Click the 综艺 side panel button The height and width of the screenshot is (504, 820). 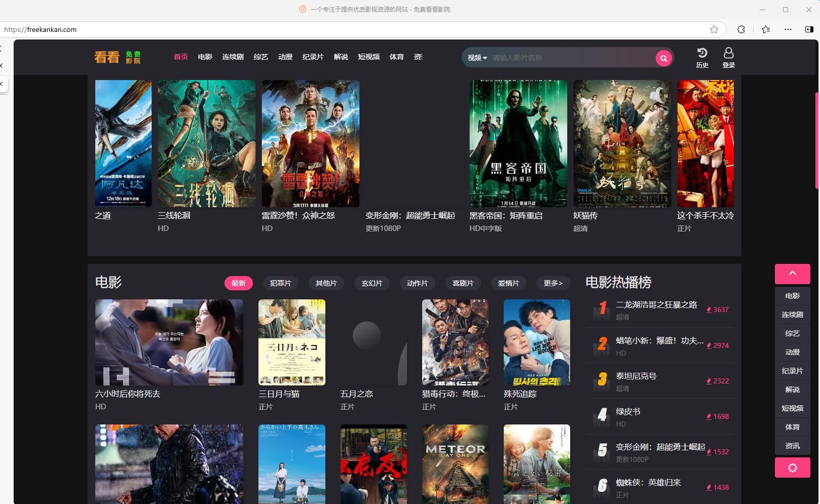pos(792,333)
